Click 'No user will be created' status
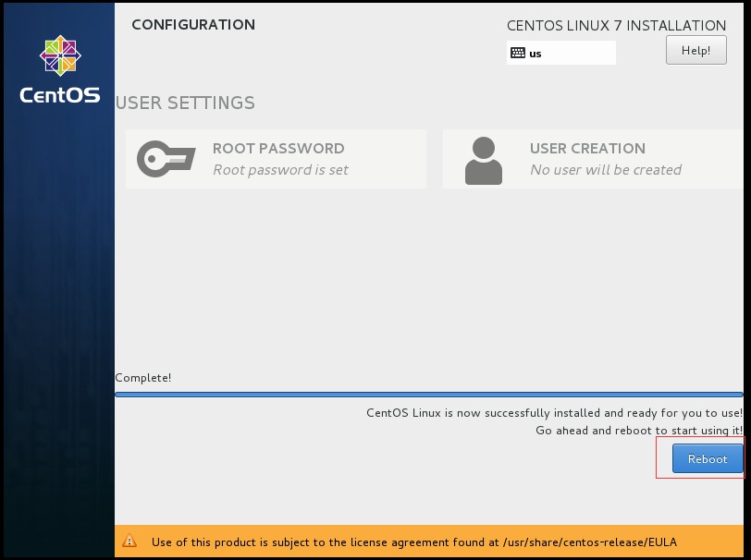Screen dimensions: 751x560 tap(605, 170)
